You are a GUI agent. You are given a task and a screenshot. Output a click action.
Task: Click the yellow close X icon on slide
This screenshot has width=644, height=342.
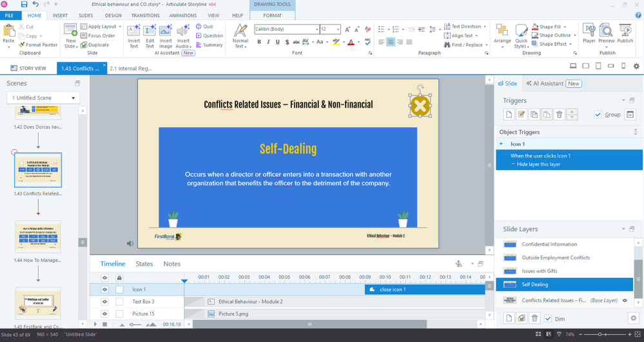420,106
